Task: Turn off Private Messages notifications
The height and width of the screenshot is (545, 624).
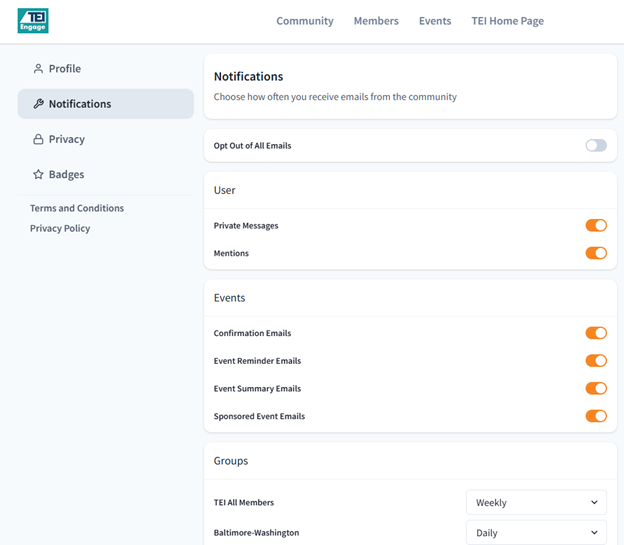Action: (596, 225)
